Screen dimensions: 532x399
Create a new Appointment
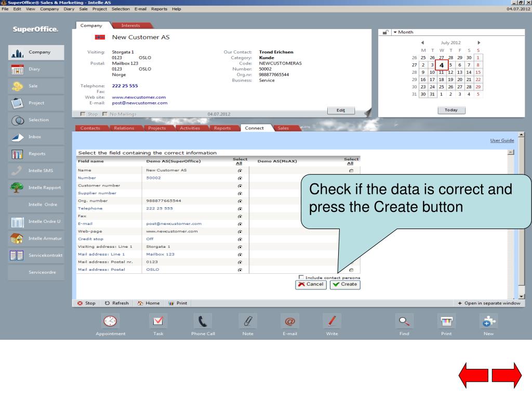(110, 321)
